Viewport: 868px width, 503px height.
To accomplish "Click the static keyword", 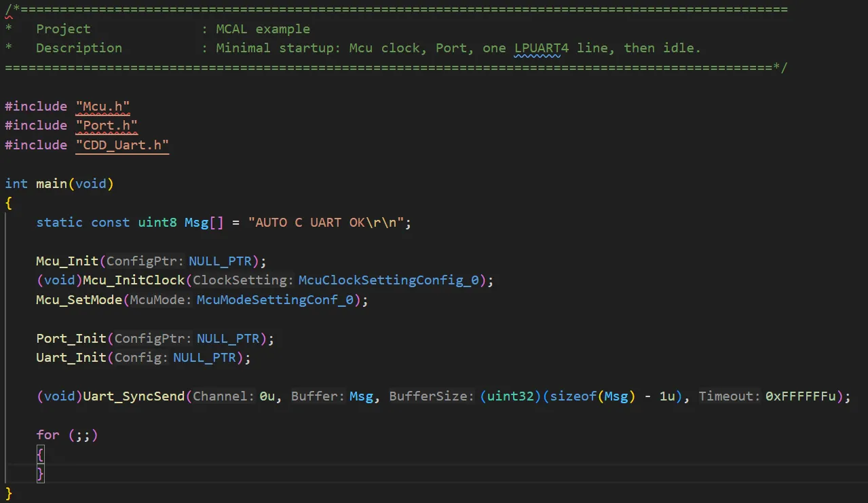I will 60,223.
